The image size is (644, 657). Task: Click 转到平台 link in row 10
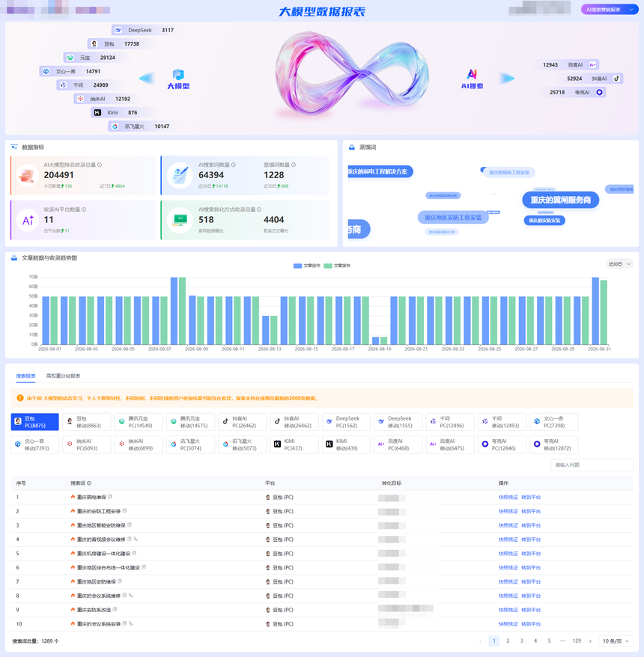click(531, 624)
